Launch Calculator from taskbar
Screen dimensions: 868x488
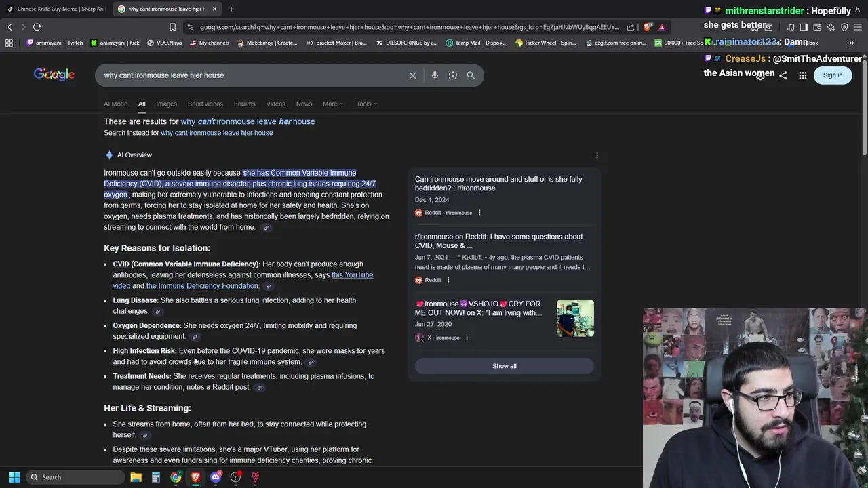point(156,477)
